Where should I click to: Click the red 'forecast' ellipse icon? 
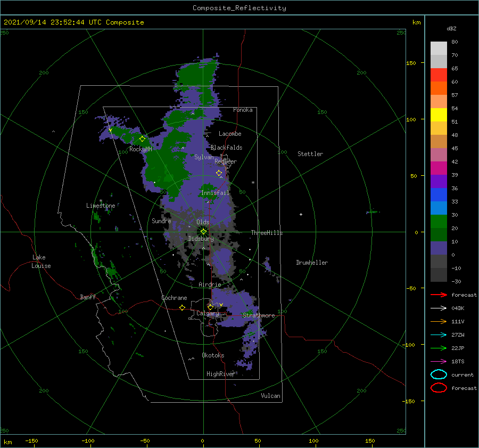point(439,388)
